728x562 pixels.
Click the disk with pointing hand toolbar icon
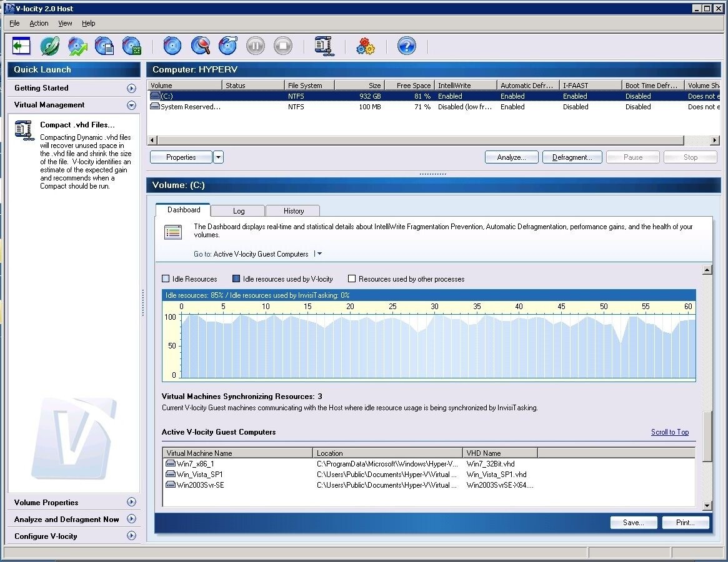[x=228, y=46]
